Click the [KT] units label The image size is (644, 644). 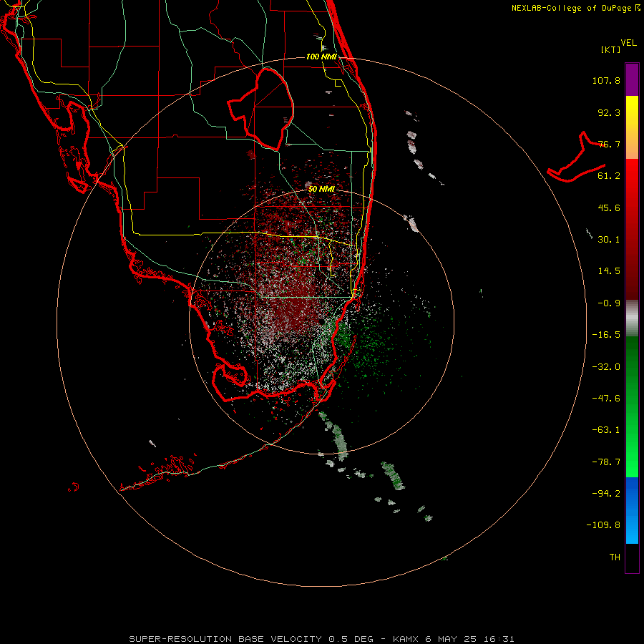point(610,49)
